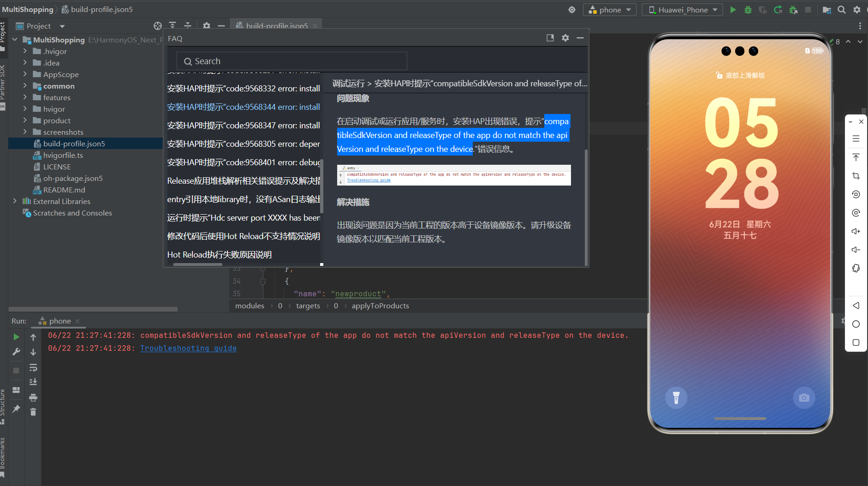Click the Troubleshooting guide link
The image size is (868, 486).
[188, 348]
